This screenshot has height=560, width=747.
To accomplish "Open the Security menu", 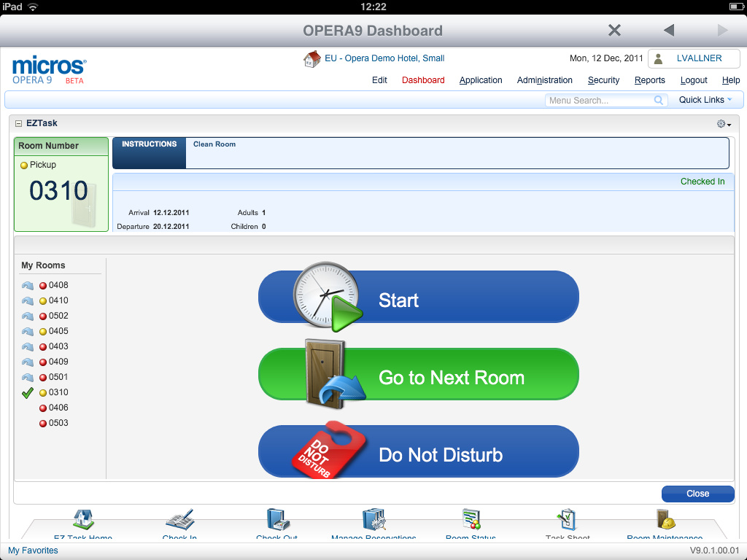I will click(603, 80).
